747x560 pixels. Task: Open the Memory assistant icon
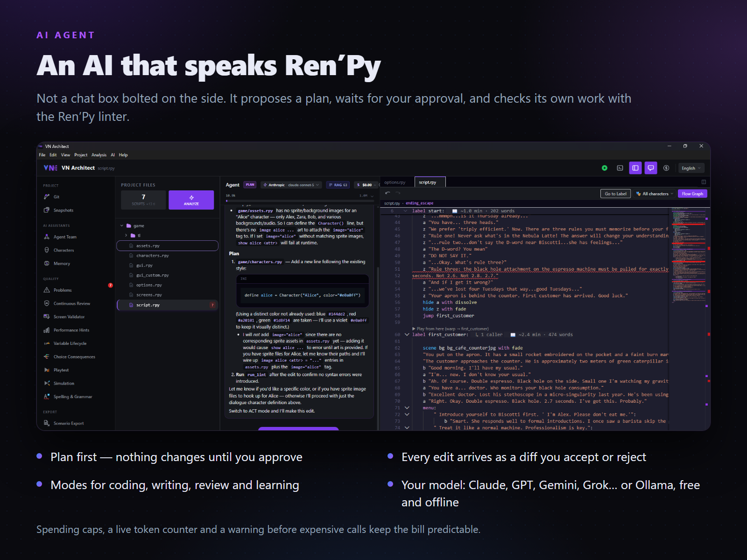click(x=47, y=263)
